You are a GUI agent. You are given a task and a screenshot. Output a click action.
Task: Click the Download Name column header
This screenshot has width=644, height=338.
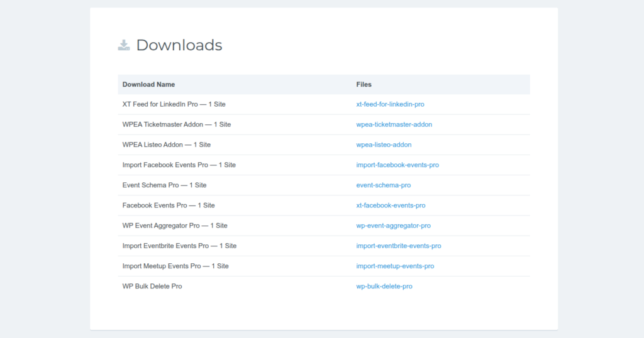tap(148, 84)
